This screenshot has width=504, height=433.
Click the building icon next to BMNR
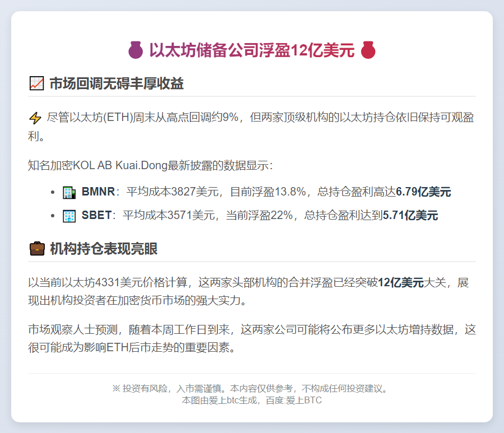pyautogui.click(x=69, y=192)
